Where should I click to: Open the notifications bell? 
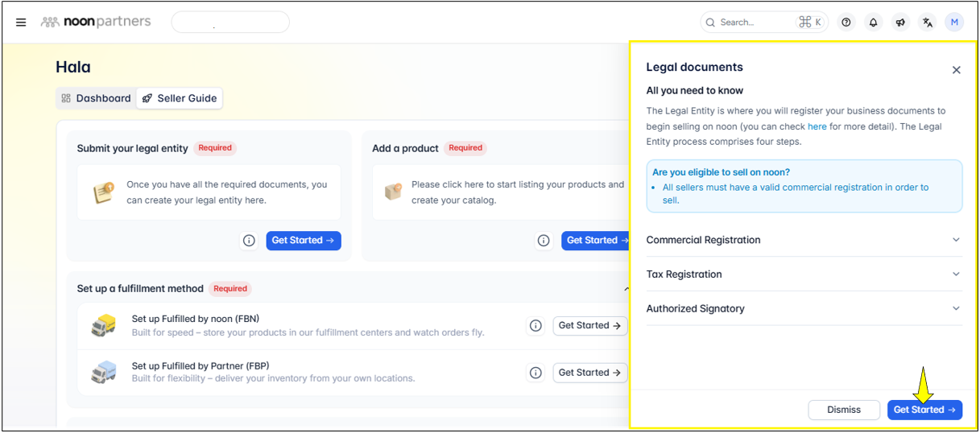(874, 23)
